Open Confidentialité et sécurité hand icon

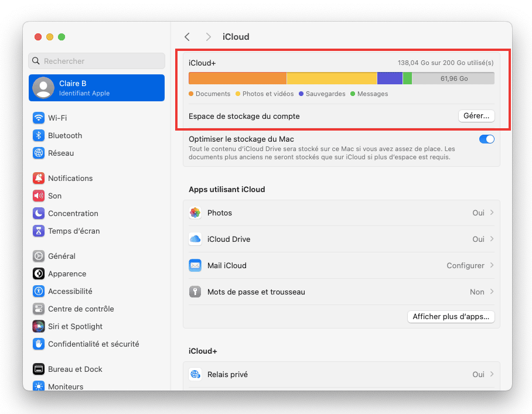[38, 344]
